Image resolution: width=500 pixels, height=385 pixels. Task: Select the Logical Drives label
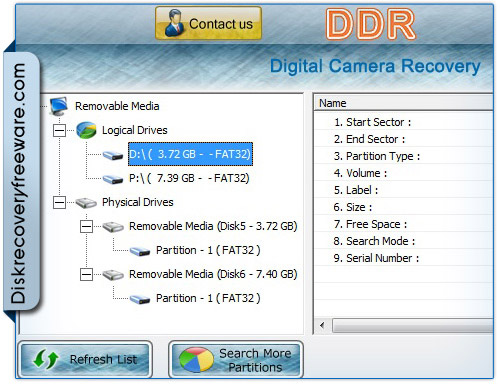[134, 130]
